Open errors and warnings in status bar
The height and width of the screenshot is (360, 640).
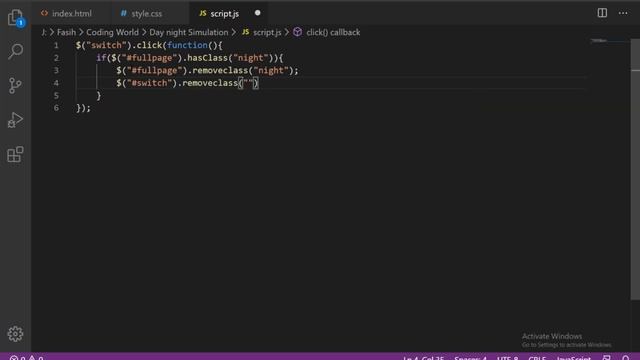tap(27, 358)
